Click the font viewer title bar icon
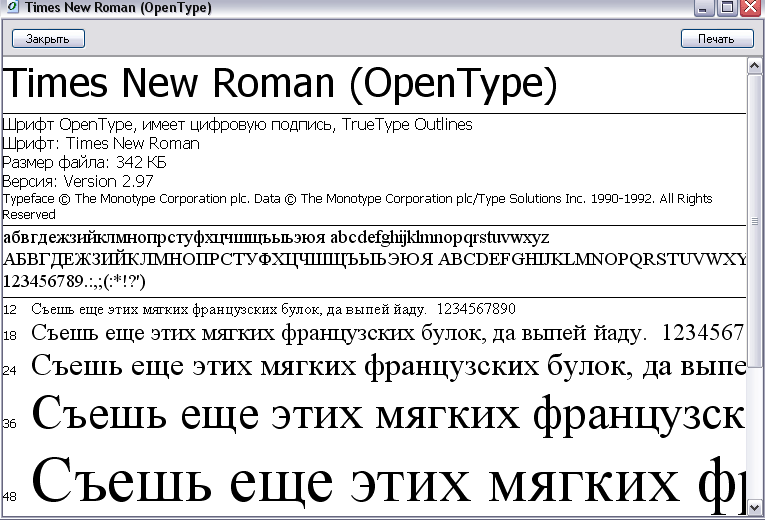This screenshot has width=765, height=520. (12, 7)
